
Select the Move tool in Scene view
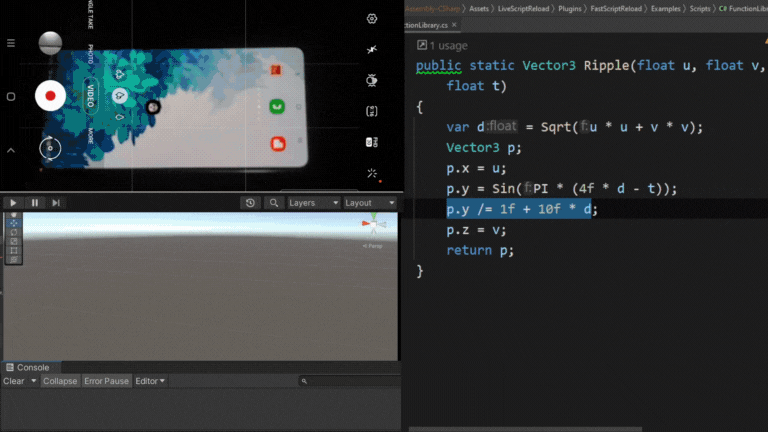pyautogui.click(x=14, y=223)
